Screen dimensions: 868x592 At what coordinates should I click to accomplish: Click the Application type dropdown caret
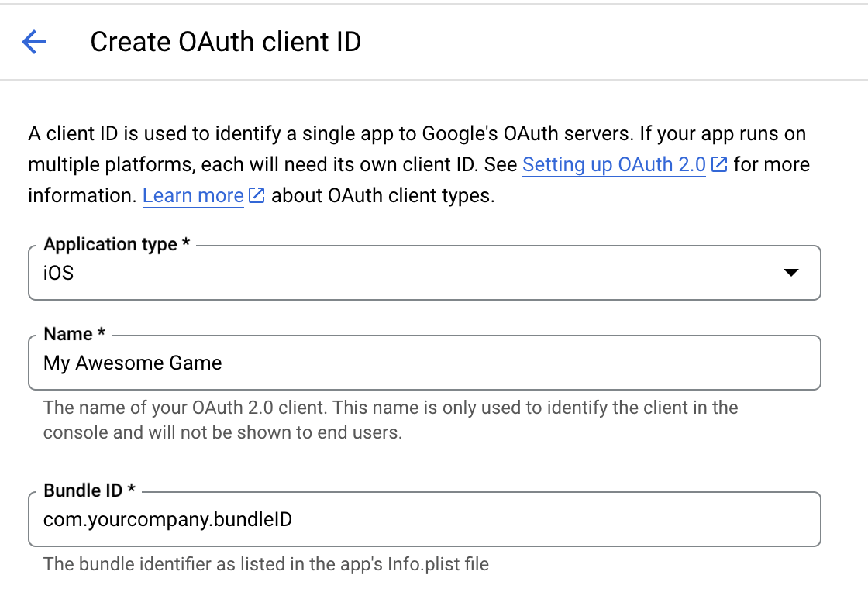point(790,273)
